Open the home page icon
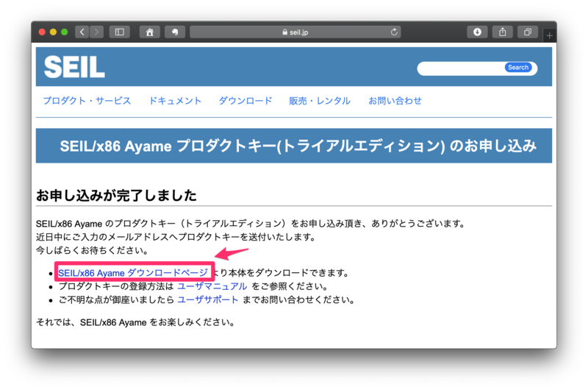The height and width of the screenshot is (390, 588). coord(150,32)
